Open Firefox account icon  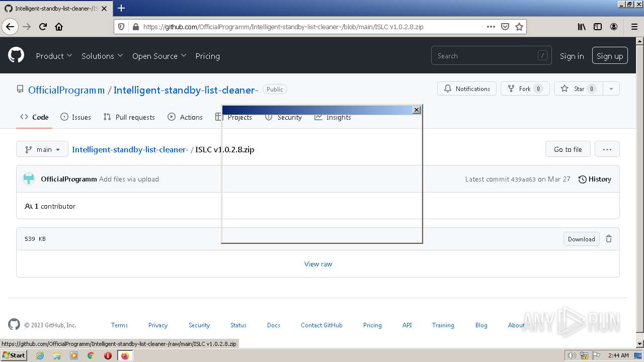(614, 27)
